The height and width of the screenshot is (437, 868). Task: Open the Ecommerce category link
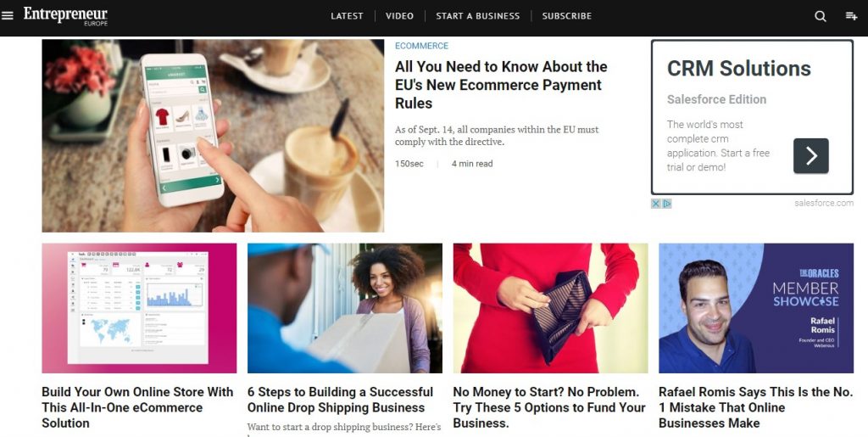422,46
